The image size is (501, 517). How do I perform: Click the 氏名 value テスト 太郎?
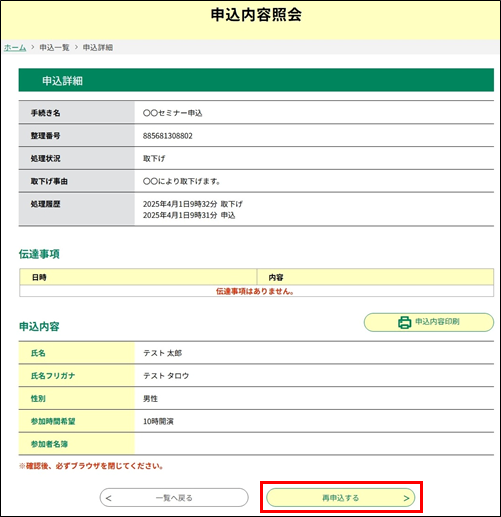[x=163, y=353]
